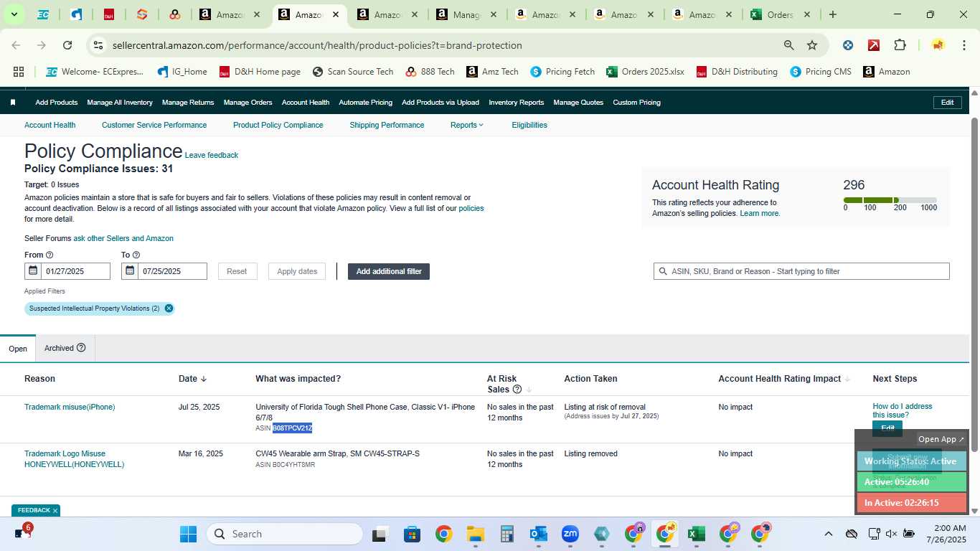Viewport: 980px width, 551px height.
Task: Close the FEEDBACK widget with its X
Action: pos(55,511)
